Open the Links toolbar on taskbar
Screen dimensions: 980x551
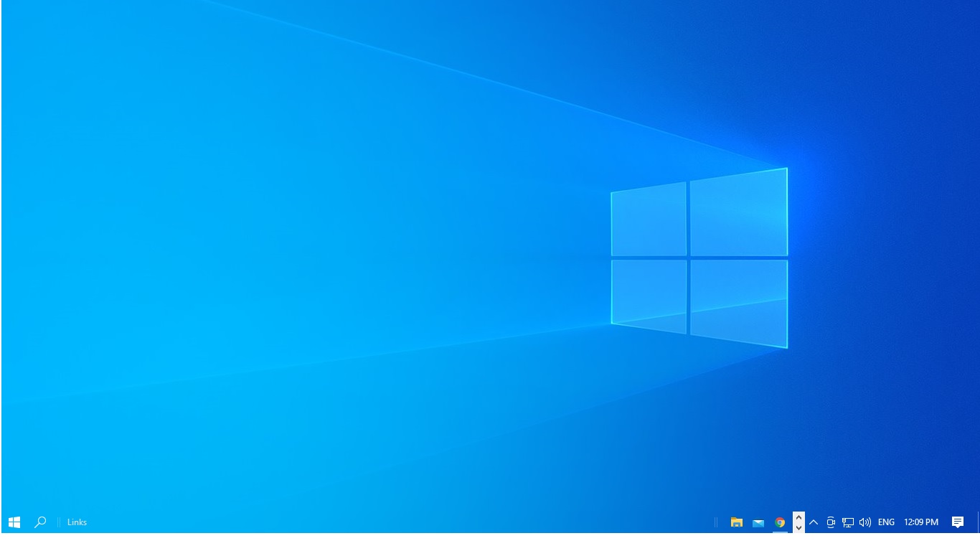point(77,522)
